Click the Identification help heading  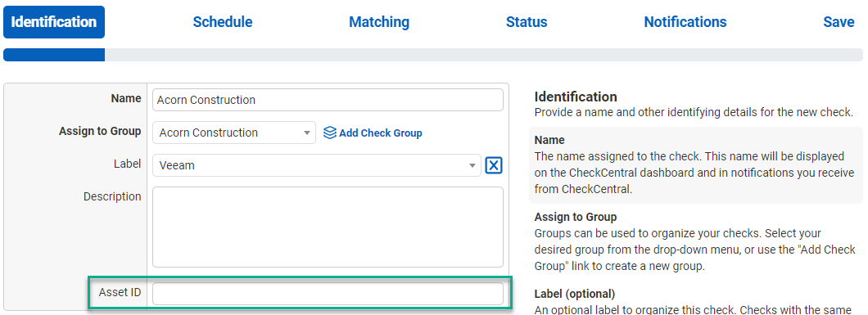(576, 97)
